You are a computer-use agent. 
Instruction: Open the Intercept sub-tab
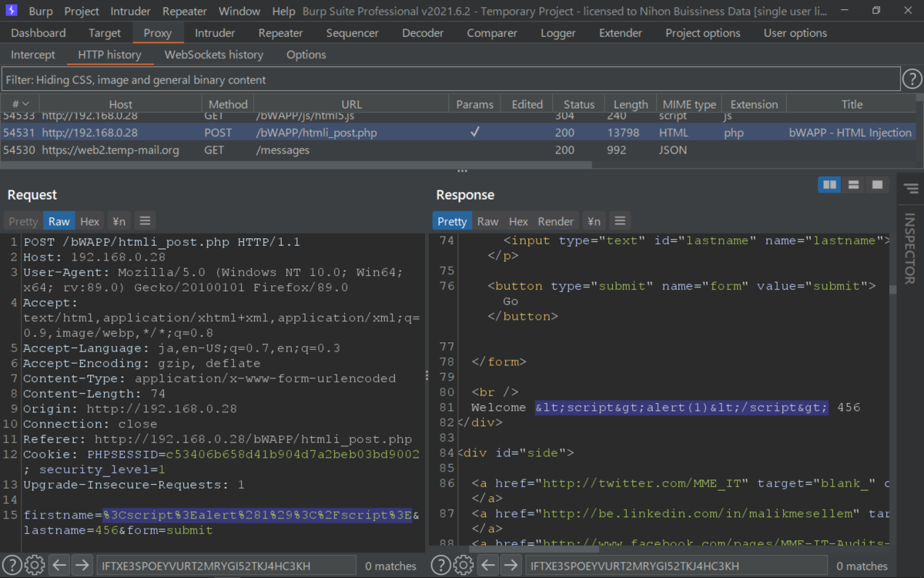[x=33, y=55]
